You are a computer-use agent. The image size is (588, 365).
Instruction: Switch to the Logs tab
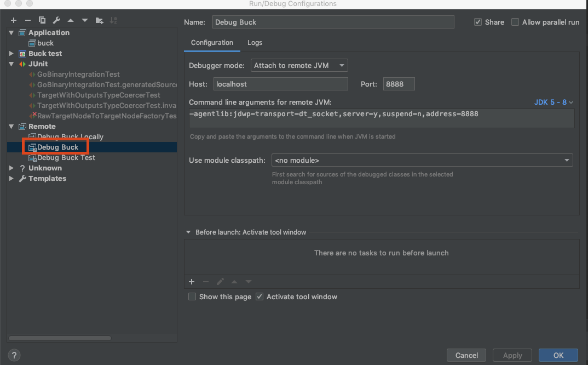point(255,42)
